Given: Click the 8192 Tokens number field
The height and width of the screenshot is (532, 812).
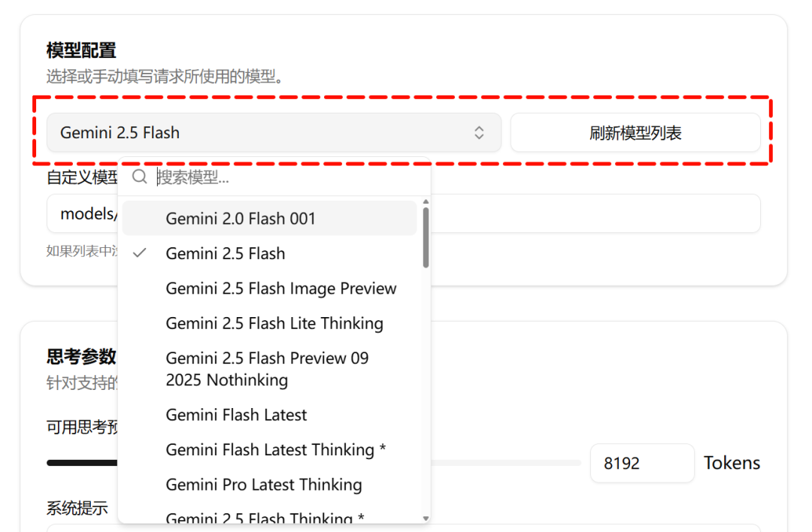Looking at the screenshot, I should (641, 463).
